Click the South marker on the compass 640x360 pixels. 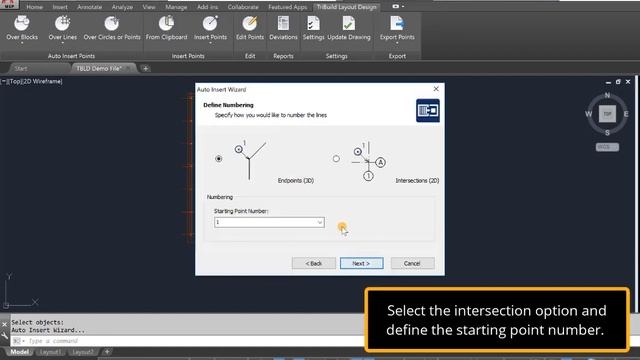[x=607, y=132]
